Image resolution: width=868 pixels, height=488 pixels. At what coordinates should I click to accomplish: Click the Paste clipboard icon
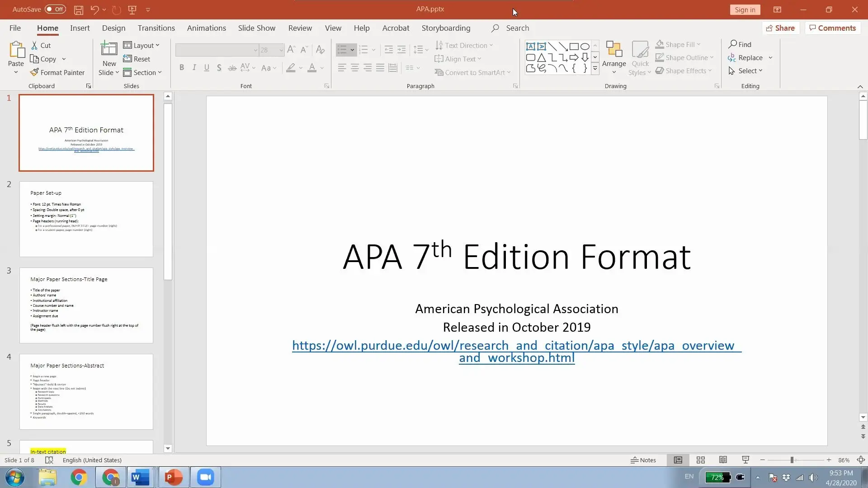16,50
